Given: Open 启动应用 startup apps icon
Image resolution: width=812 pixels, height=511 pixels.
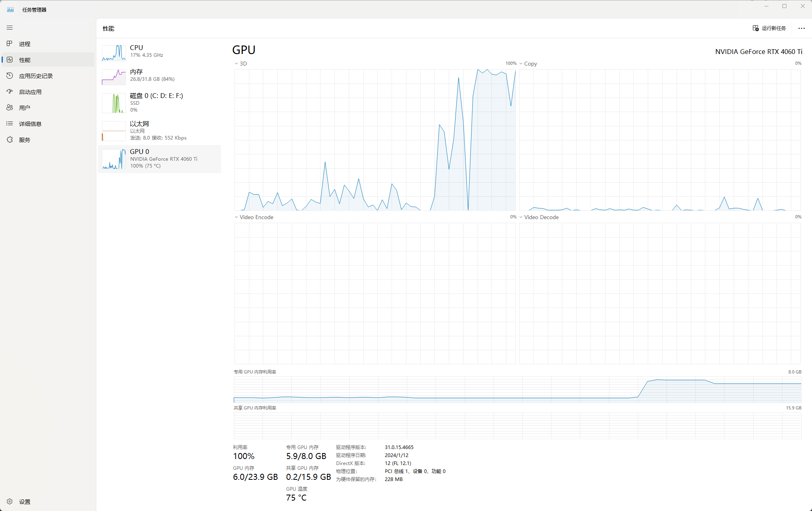Looking at the screenshot, I should tap(10, 92).
